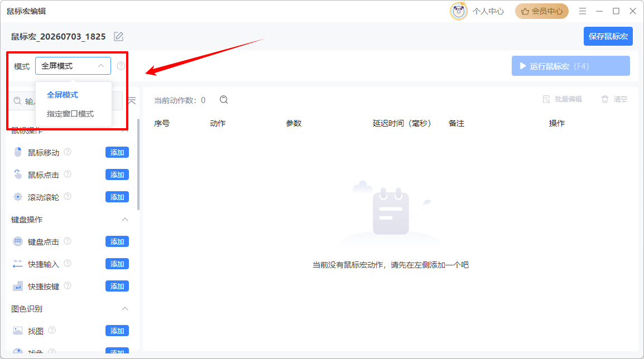Click the 备注 column header
Image resolution: width=644 pixels, height=359 pixels.
(456, 123)
